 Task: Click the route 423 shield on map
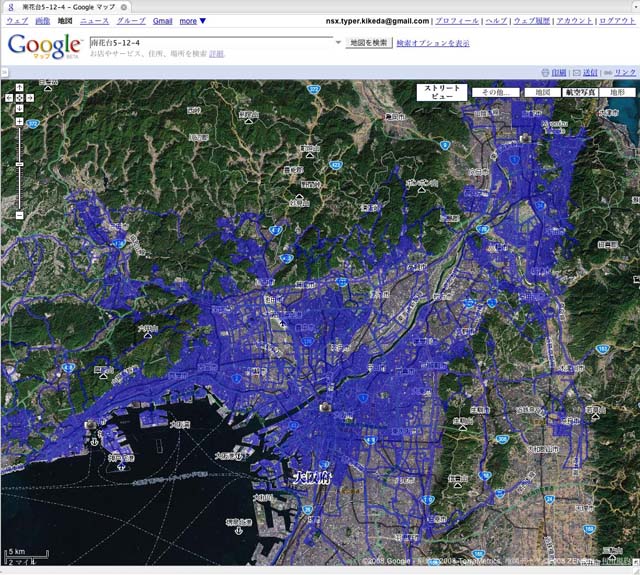point(335,165)
